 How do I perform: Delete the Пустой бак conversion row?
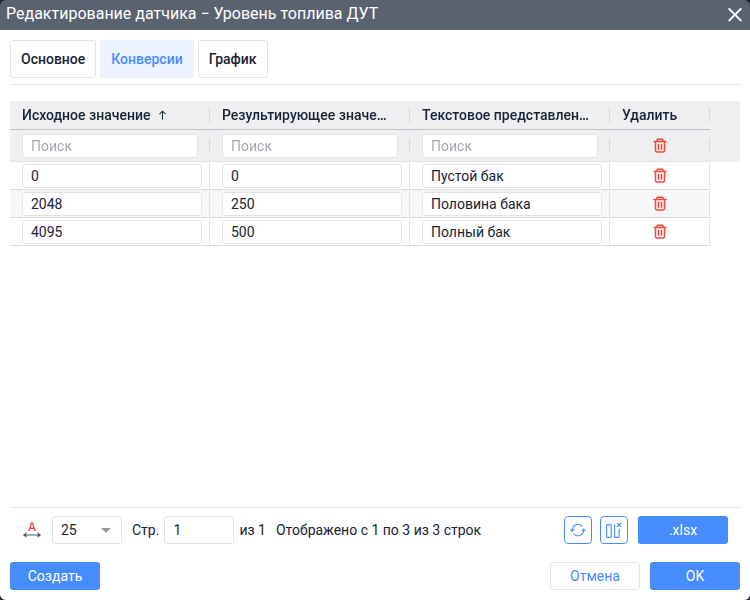click(x=660, y=176)
